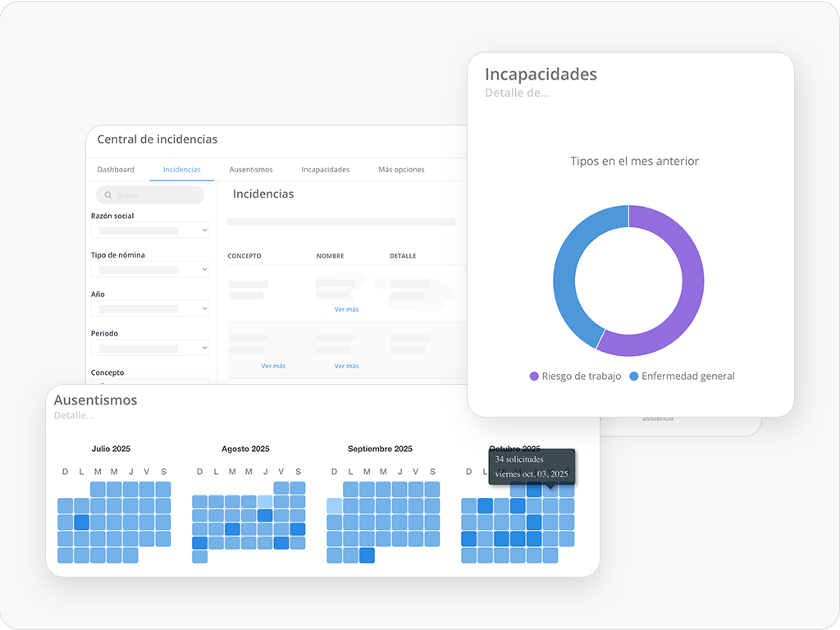Open the Año dropdown selector
The width and height of the screenshot is (840, 630).
(x=150, y=309)
